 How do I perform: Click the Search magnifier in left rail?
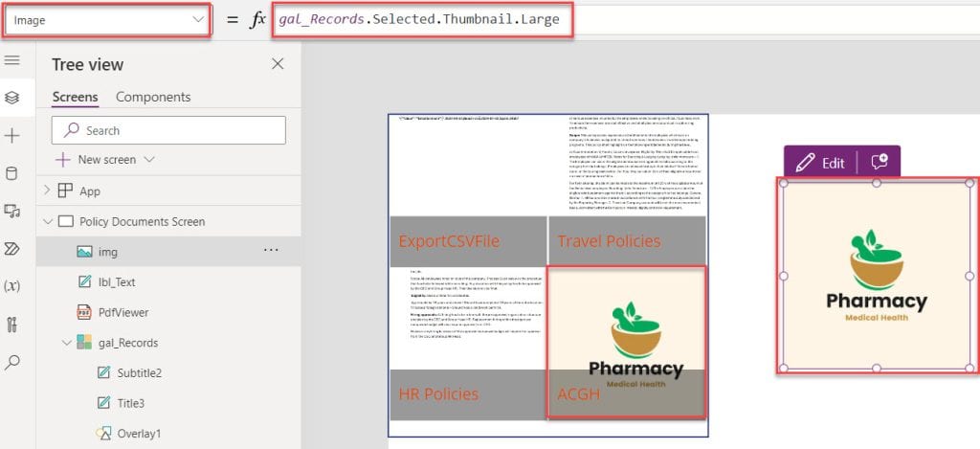coord(11,362)
